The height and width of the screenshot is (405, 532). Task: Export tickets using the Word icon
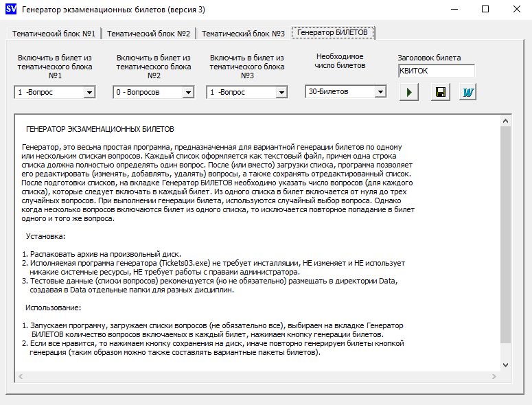468,92
